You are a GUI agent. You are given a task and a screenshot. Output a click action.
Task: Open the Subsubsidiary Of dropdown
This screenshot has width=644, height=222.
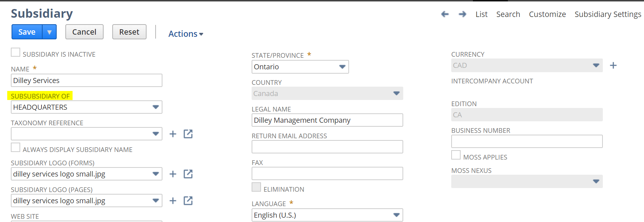click(156, 107)
